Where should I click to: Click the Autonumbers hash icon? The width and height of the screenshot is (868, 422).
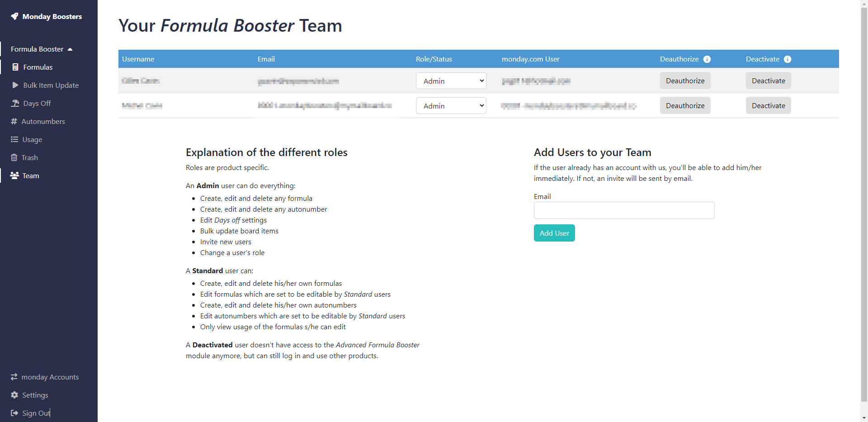(x=14, y=121)
